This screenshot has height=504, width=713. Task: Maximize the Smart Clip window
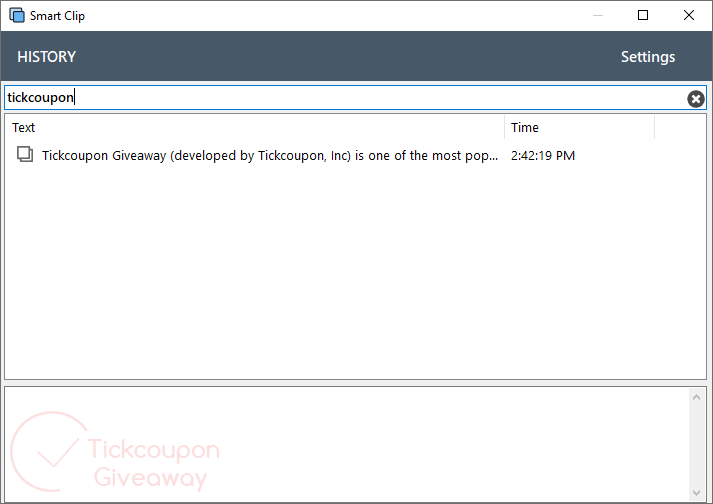pos(643,15)
